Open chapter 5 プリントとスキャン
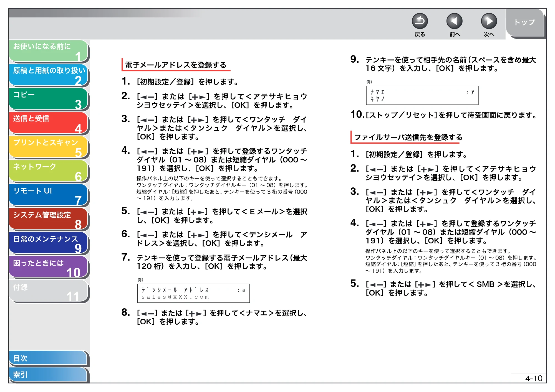 click(x=49, y=147)
